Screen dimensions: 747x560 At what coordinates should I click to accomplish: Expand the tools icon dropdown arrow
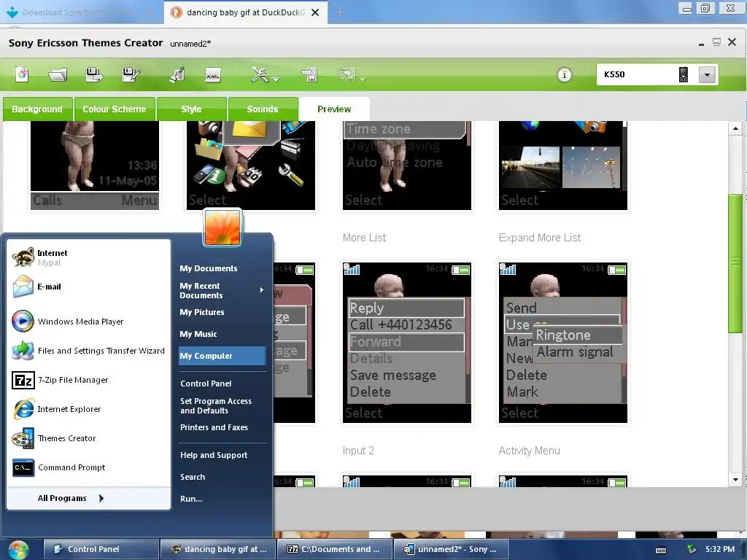[x=276, y=79]
